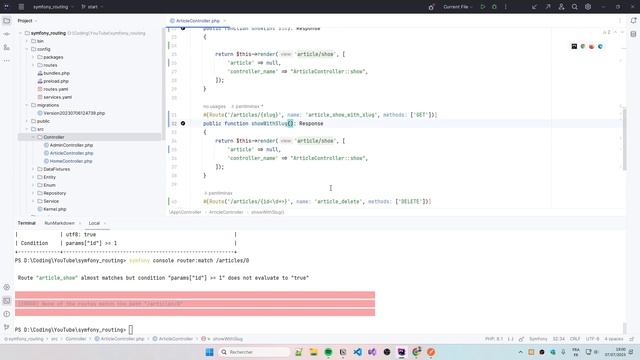Toggle the PHP debug connection listener
Screen dimensions: 640x360
coord(431,7)
